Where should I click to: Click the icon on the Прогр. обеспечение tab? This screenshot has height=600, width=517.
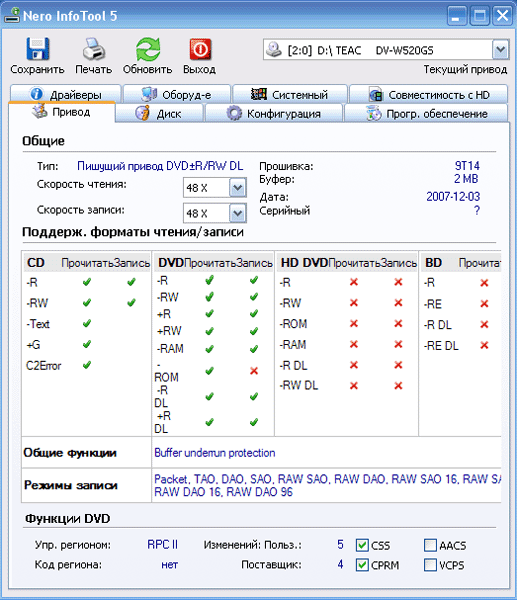pyautogui.click(x=374, y=113)
